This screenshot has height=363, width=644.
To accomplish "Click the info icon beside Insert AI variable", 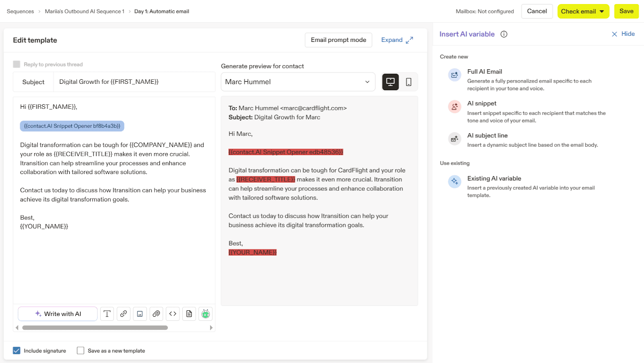I will (x=504, y=34).
